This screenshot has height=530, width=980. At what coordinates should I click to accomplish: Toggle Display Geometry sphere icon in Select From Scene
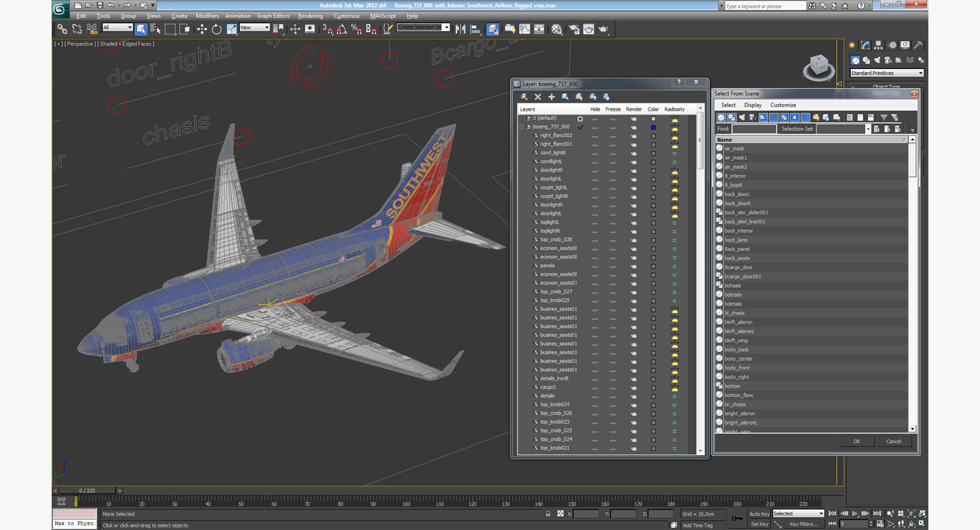(721, 117)
